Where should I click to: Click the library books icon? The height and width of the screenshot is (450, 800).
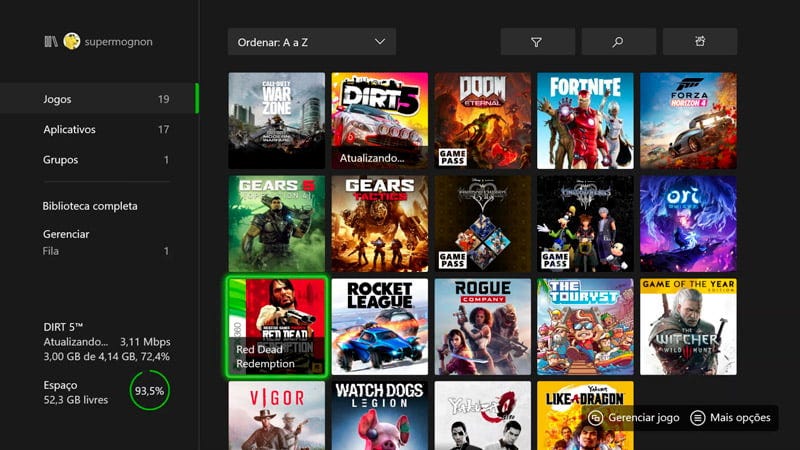[51, 41]
